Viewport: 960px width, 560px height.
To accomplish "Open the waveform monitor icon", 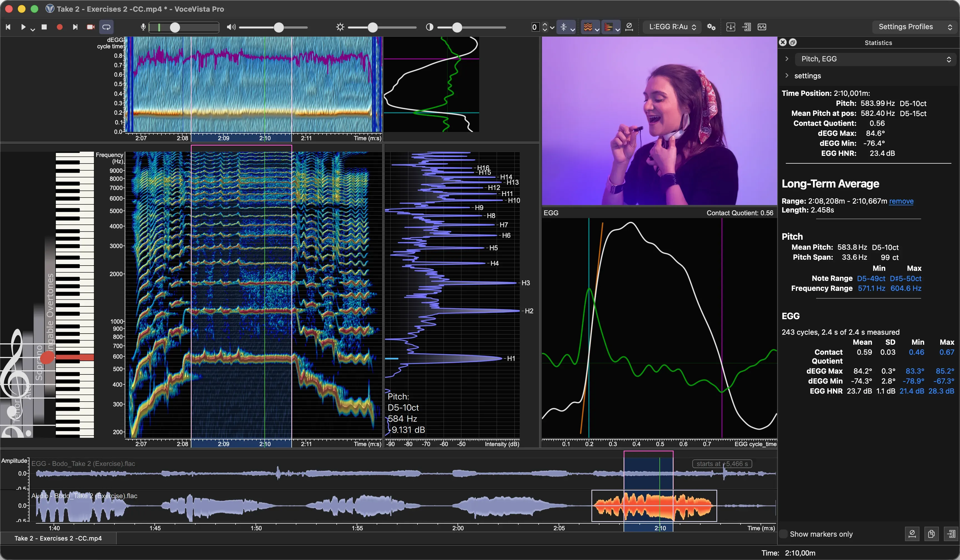I will click(762, 27).
